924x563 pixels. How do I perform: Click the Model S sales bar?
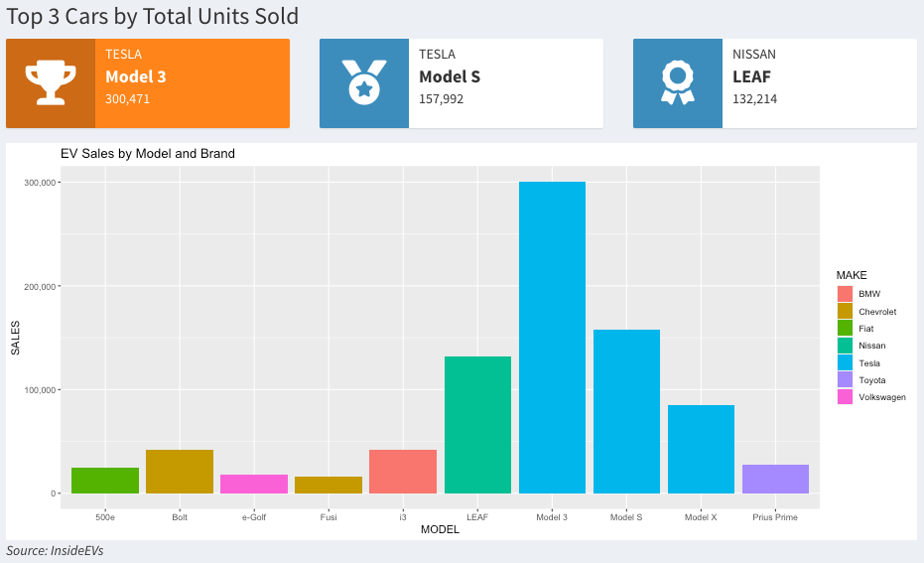(x=626, y=411)
